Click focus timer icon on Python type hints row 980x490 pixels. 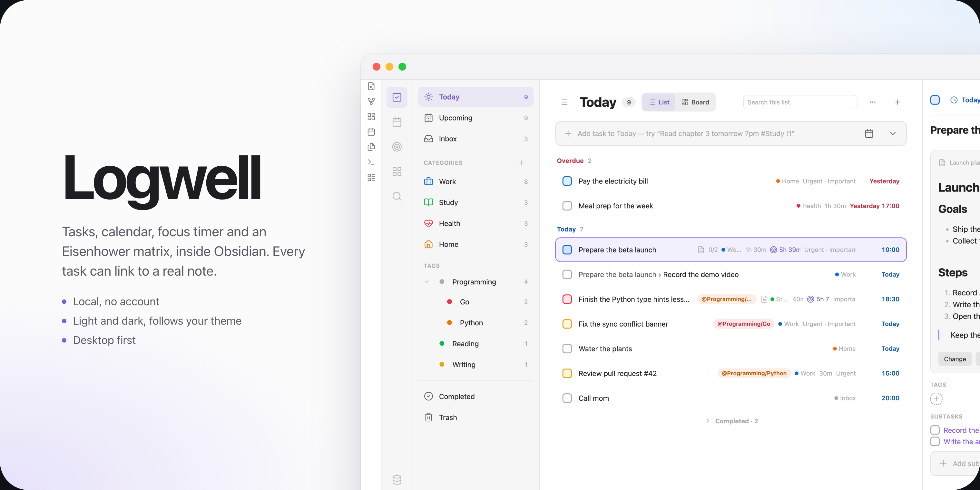coord(811,299)
